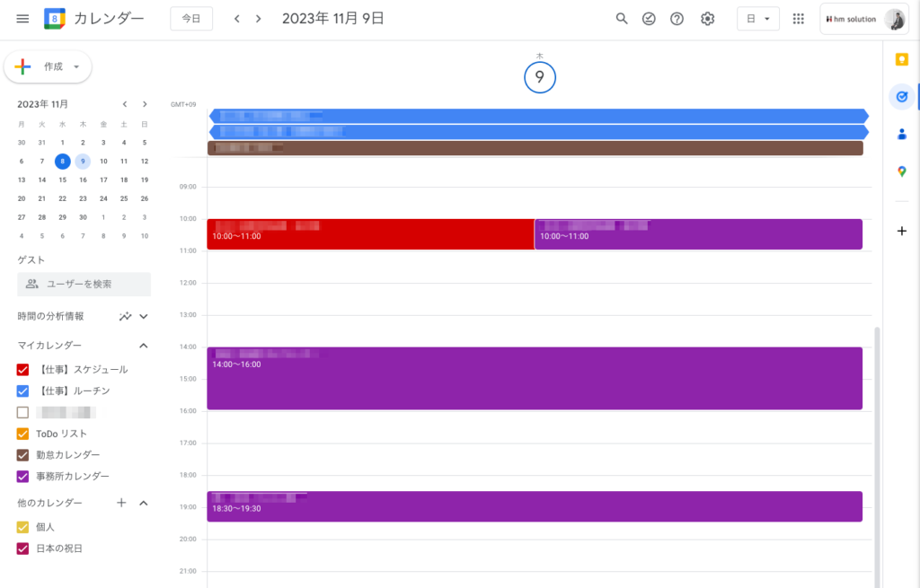Select date 9 circle in day header
The height and width of the screenshot is (588, 920).
tap(540, 77)
